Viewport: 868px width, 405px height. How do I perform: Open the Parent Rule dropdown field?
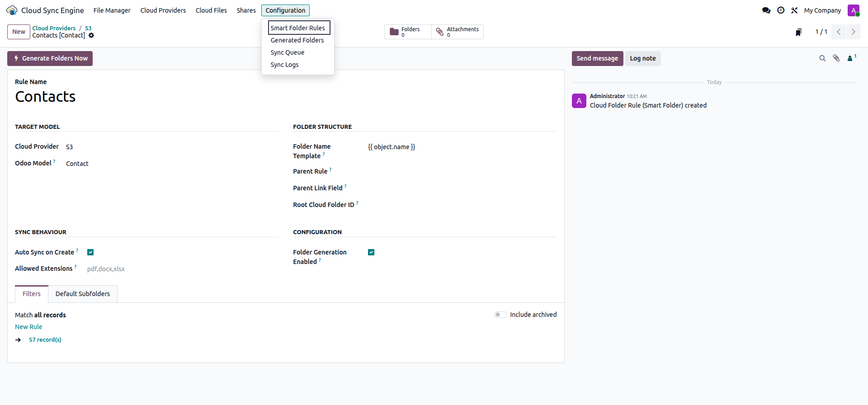click(462, 171)
